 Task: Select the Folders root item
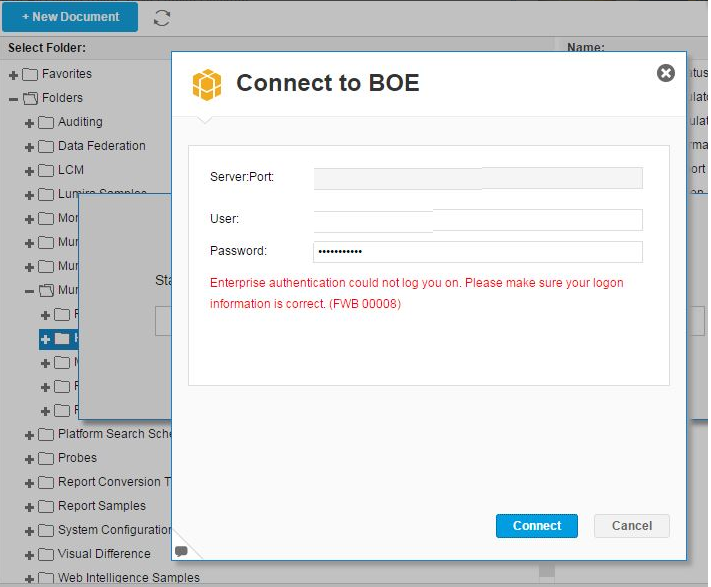pos(62,97)
